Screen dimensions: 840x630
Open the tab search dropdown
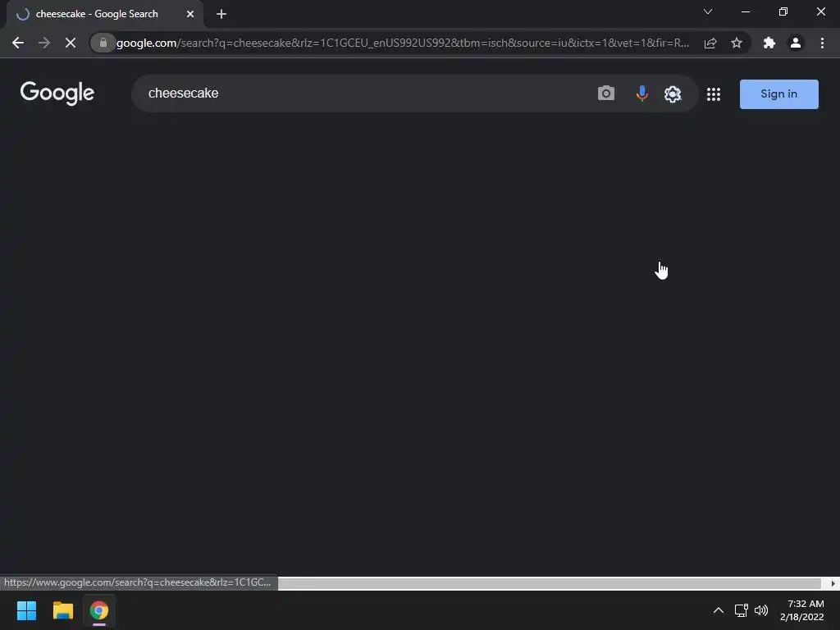coord(708,11)
